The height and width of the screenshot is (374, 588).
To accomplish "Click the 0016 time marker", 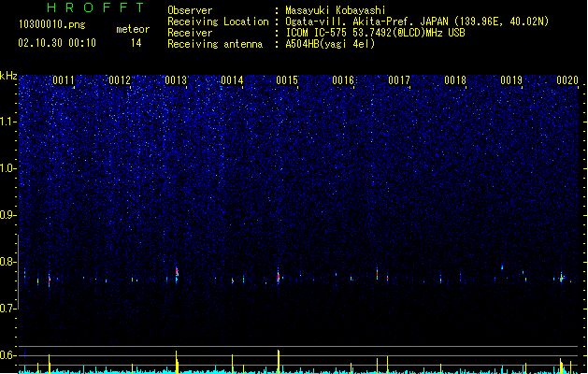I will tap(343, 80).
